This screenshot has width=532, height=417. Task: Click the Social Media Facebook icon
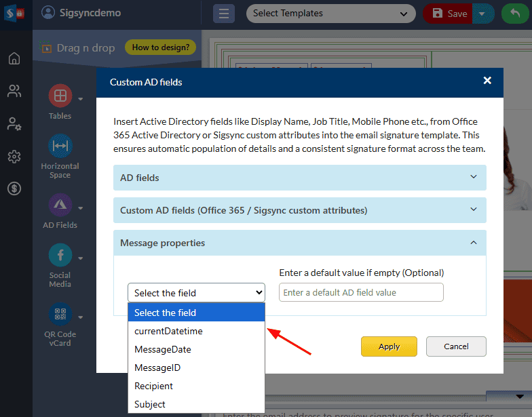60,256
